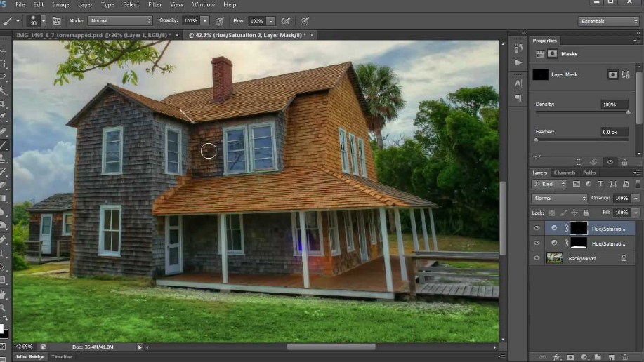The height and width of the screenshot is (362, 644).
Task: Click the Select pixel mask button
Action: point(612,74)
